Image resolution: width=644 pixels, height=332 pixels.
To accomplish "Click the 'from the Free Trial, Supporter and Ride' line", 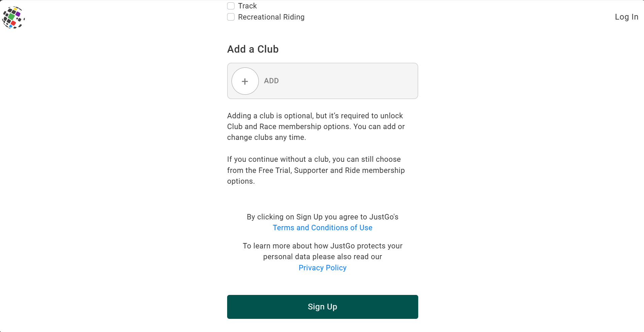I will coord(316,170).
